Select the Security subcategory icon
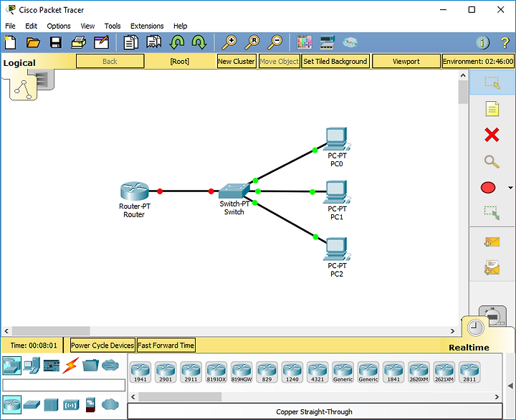 pyautogui.click(x=90, y=405)
